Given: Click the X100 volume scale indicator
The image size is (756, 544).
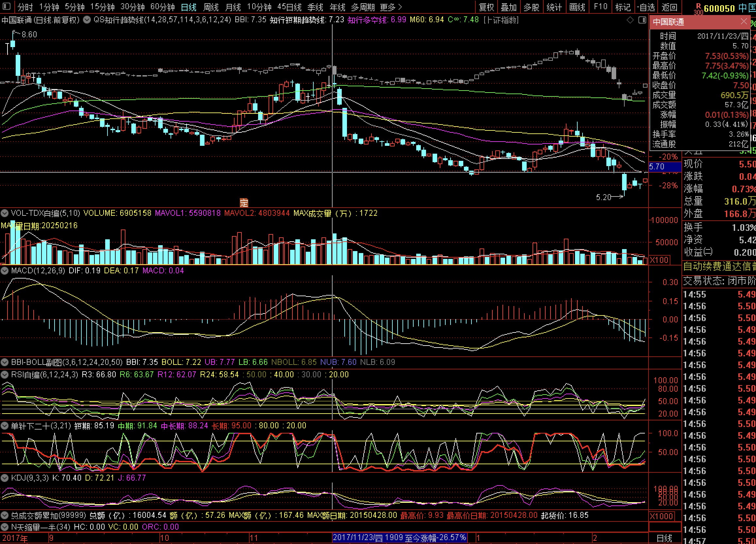Looking at the screenshot, I should tap(659, 260).
